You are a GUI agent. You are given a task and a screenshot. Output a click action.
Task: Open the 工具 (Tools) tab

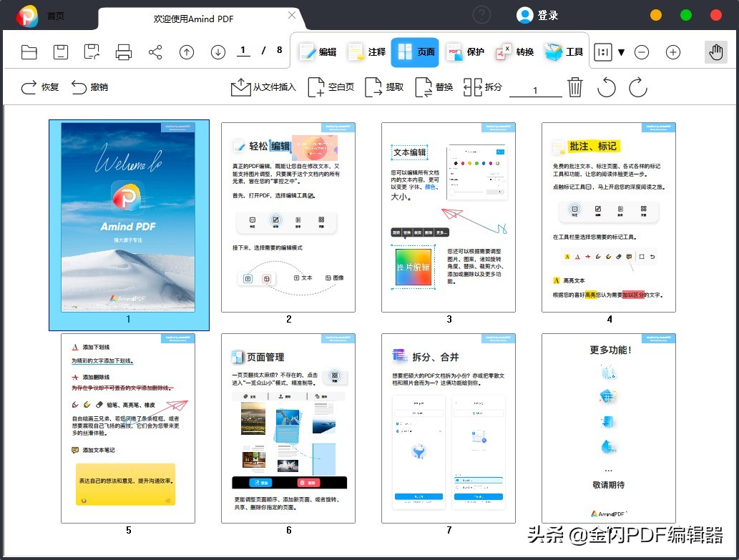coord(564,51)
